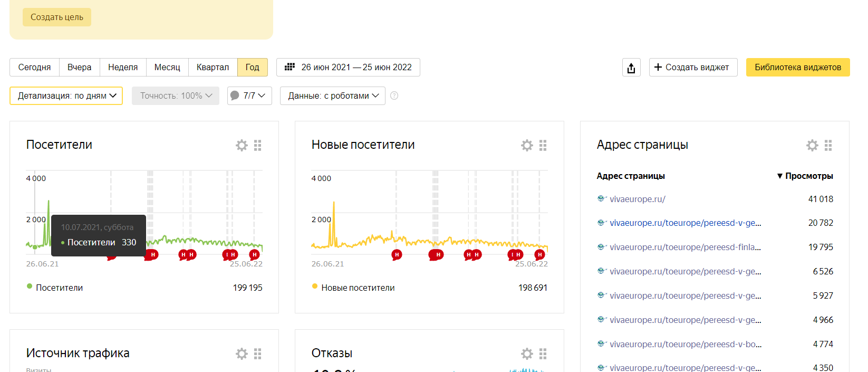868x372 pixels.
Task: Switch to the Месяц period
Action: pos(167,68)
